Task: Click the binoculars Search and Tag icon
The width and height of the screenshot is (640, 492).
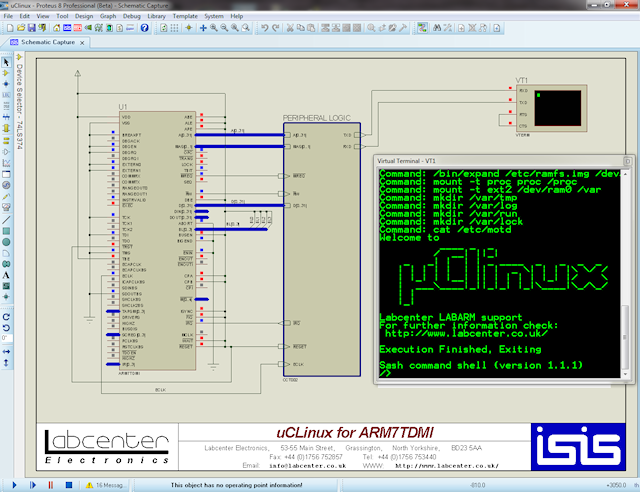Action: [x=437, y=28]
